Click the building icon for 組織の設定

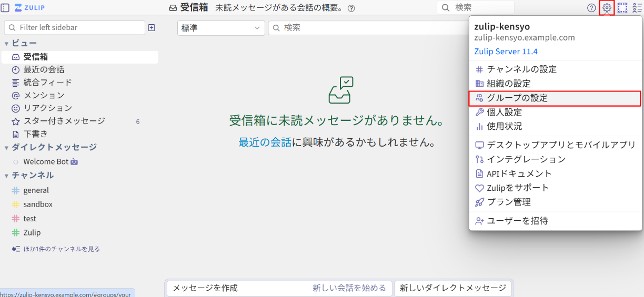(479, 84)
